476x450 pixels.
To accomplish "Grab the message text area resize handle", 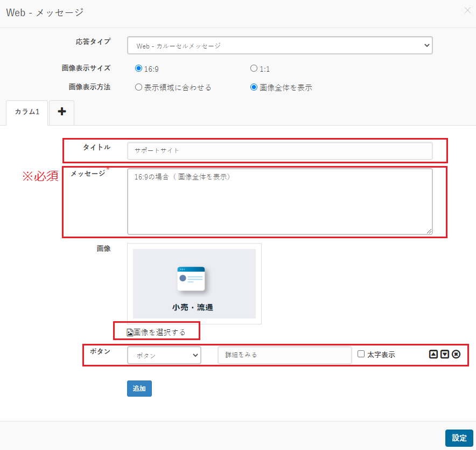I will tap(429, 232).
